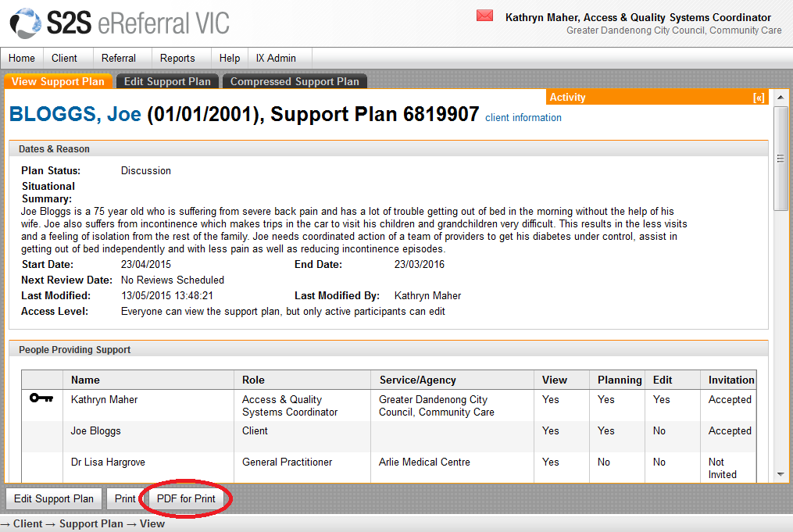
Task: Click the vertical scrollbar thumb
Action: coord(780,158)
